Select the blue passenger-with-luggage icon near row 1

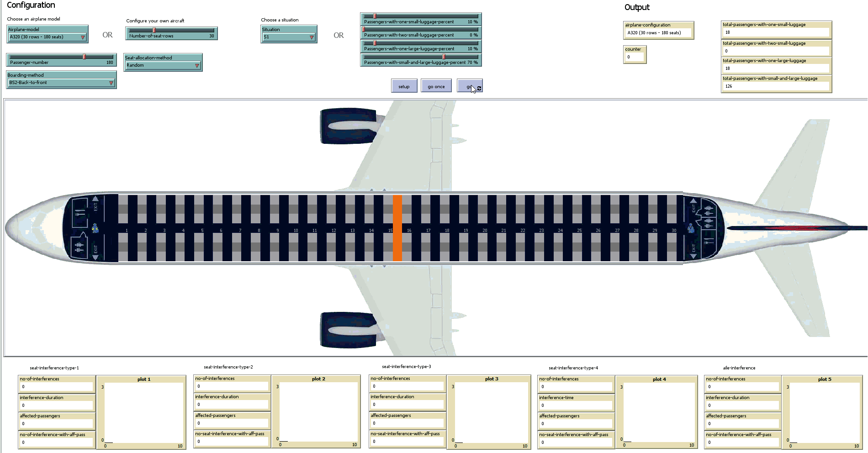[95, 228]
